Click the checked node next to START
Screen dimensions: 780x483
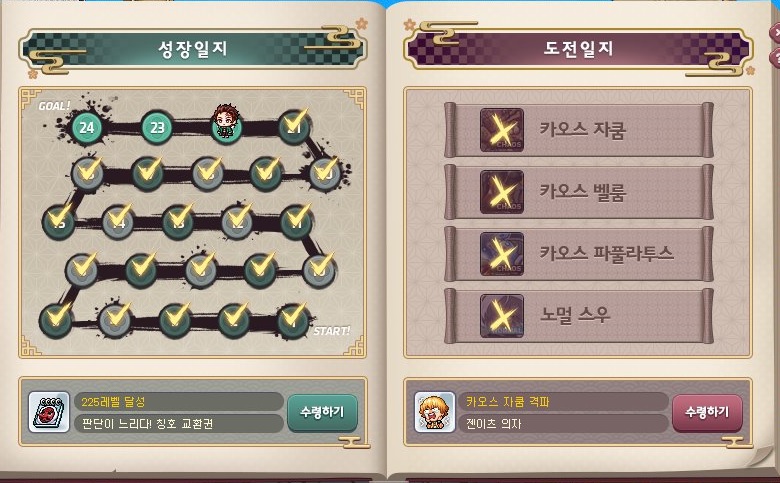point(293,321)
